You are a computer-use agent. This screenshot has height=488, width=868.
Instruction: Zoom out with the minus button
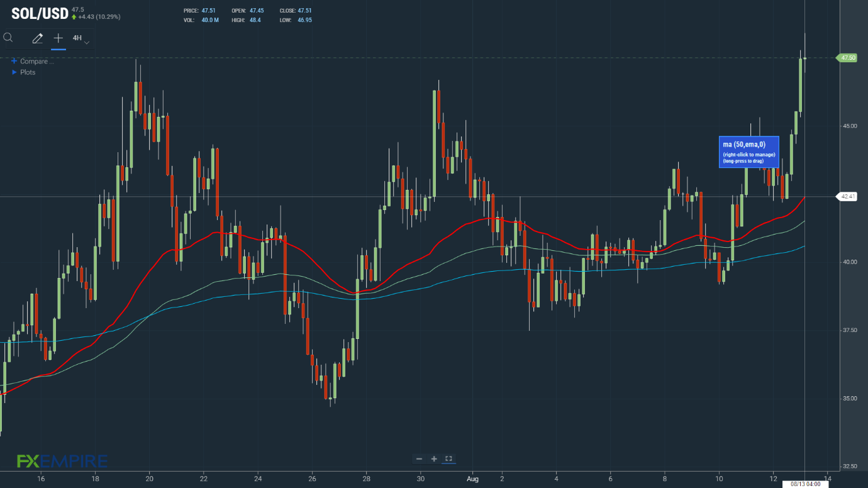coord(420,458)
